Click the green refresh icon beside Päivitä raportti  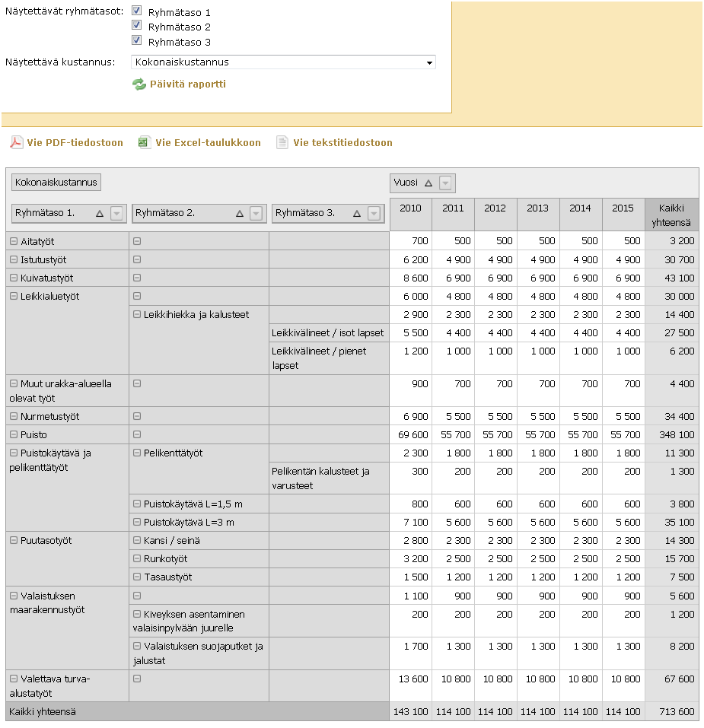point(139,84)
